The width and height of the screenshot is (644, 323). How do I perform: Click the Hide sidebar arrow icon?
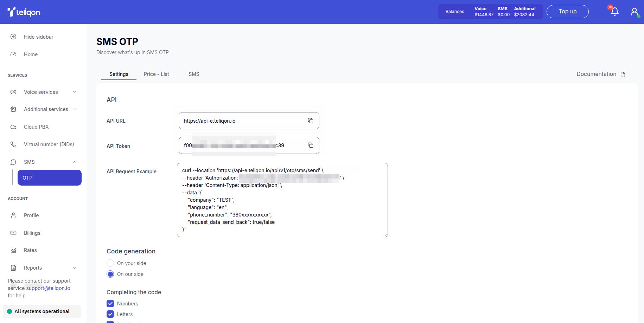(13, 37)
